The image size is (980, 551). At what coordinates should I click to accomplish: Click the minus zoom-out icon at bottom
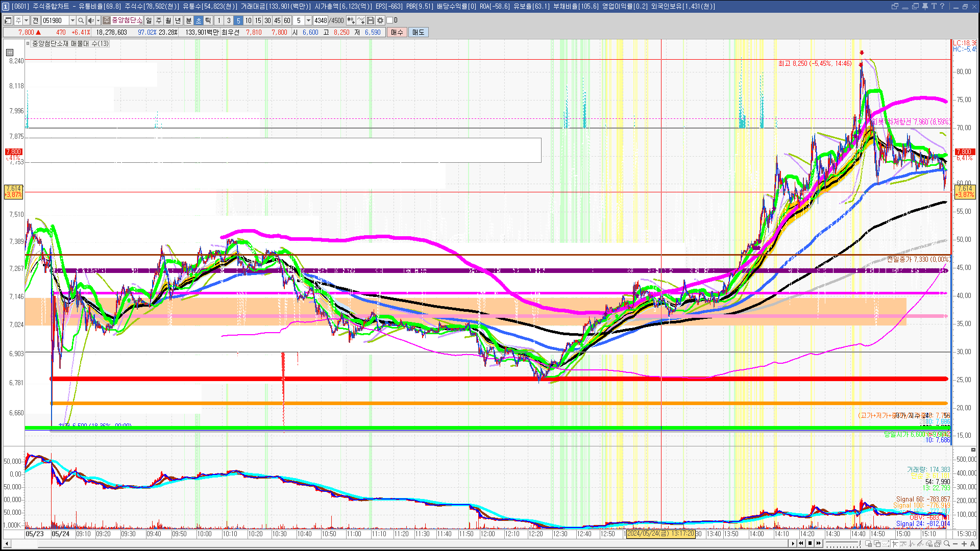[955, 543]
